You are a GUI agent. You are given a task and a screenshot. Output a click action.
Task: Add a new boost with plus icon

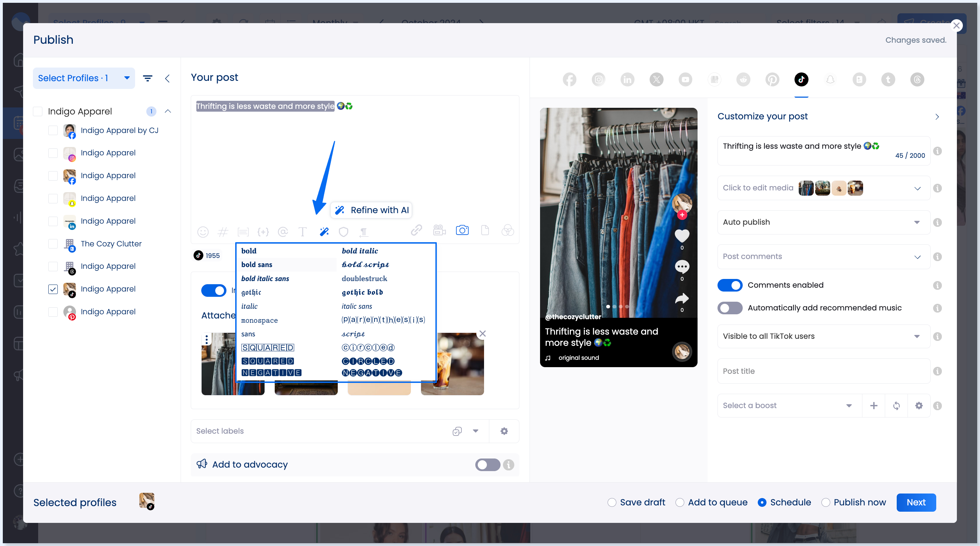pos(874,406)
